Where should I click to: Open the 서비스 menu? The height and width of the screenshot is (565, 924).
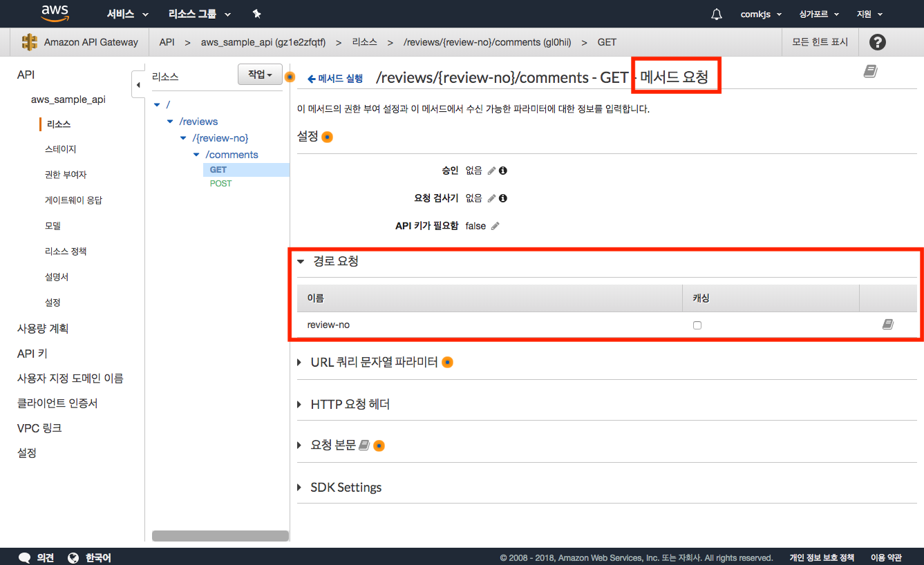click(127, 14)
